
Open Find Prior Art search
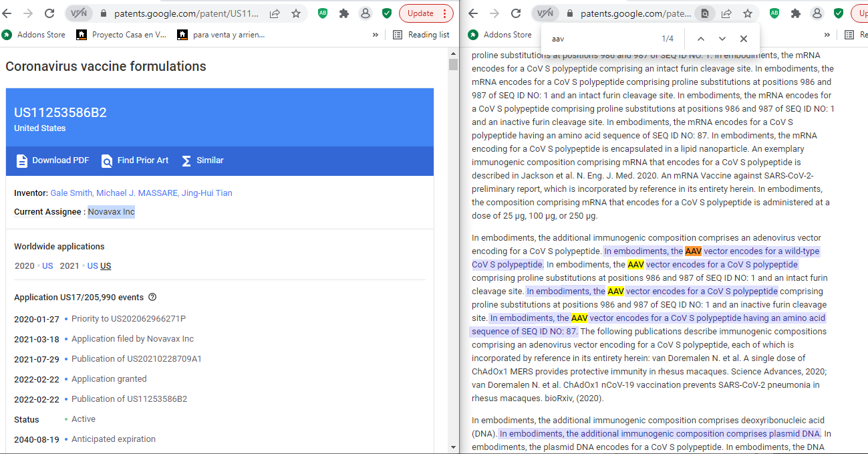(x=107, y=160)
